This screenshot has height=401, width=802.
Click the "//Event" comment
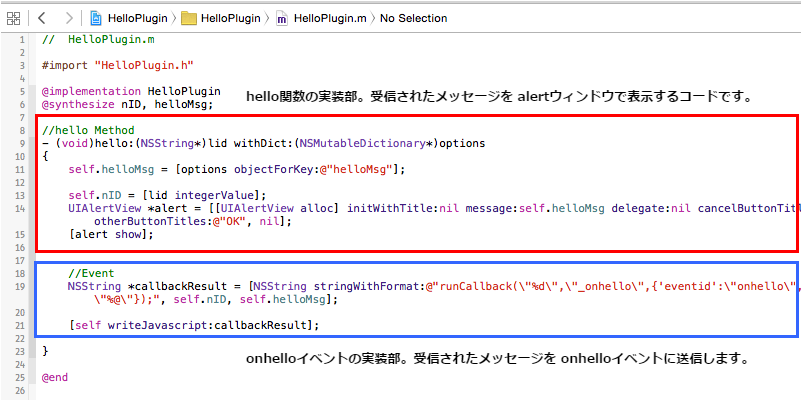coord(91,273)
